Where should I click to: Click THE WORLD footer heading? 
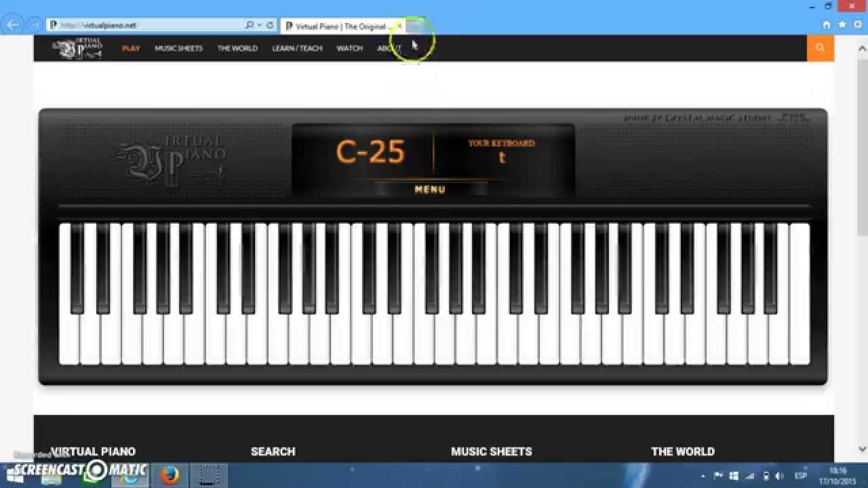coord(683,451)
